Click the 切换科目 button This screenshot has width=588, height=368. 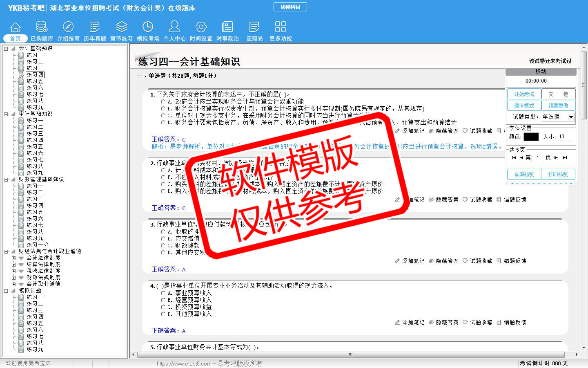pos(290,7)
